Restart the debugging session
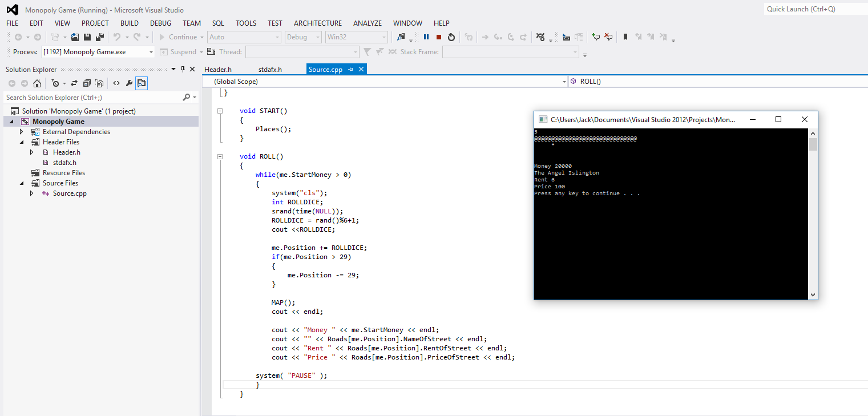This screenshot has width=868, height=416. [451, 37]
